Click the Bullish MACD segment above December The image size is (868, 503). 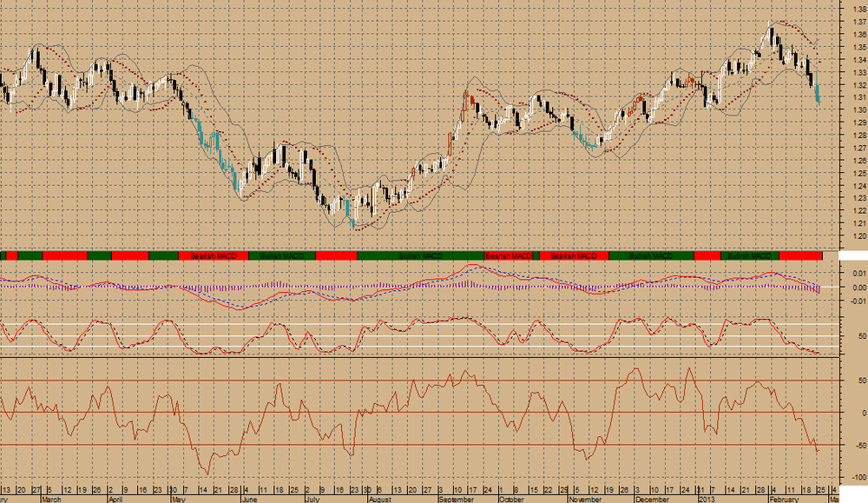click(651, 256)
